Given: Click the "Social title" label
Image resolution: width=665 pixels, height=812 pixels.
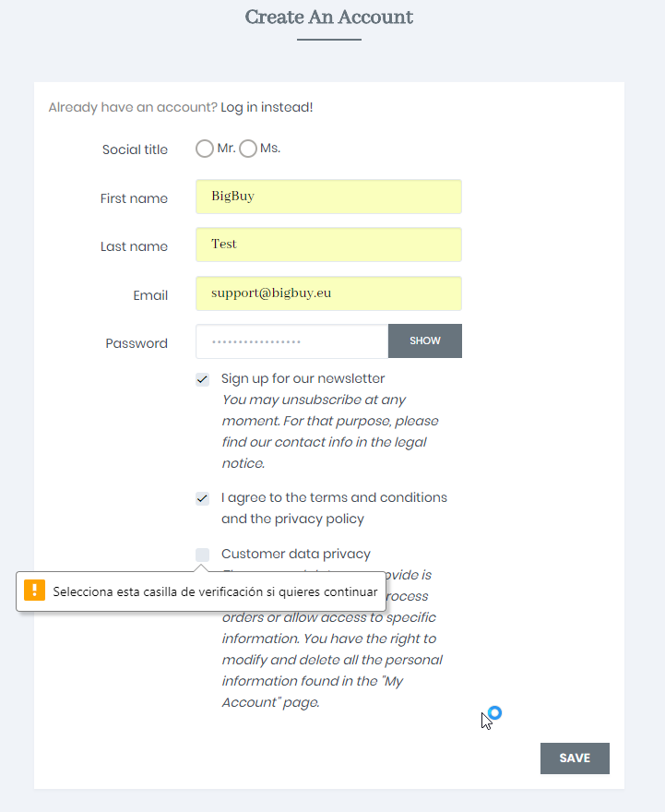Looking at the screenshot, I should pyautogui.click(x=135, y=149).
